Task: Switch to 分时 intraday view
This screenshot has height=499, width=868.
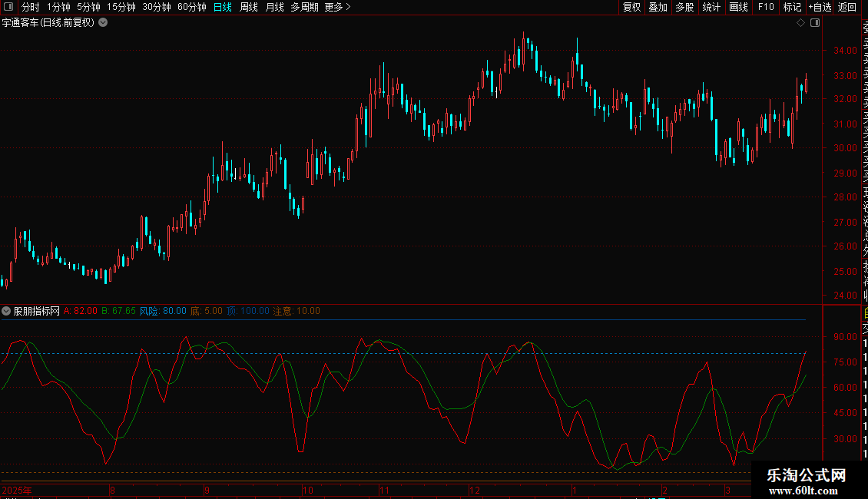Action: tap(30, 7)
